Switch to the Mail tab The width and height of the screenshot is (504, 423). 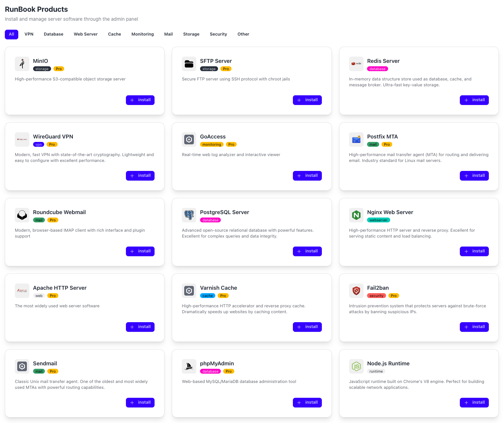[x=168, y=34]
